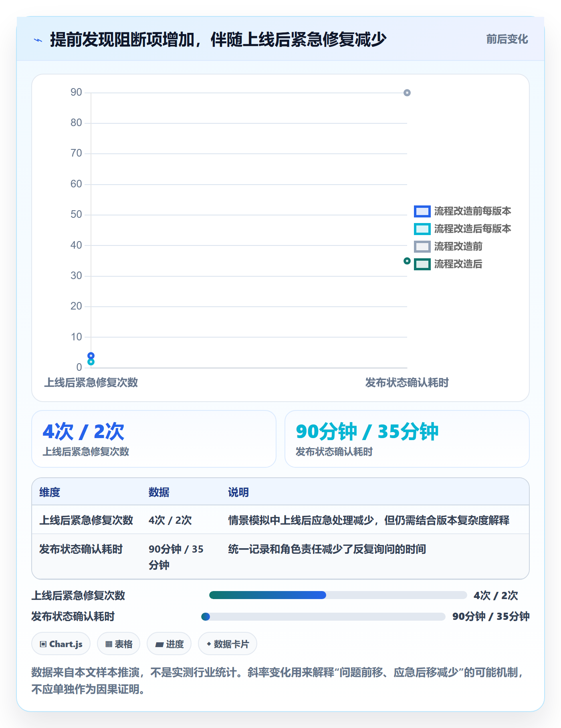
Task: Click the 数据 column header
Action: click(159, 492)
